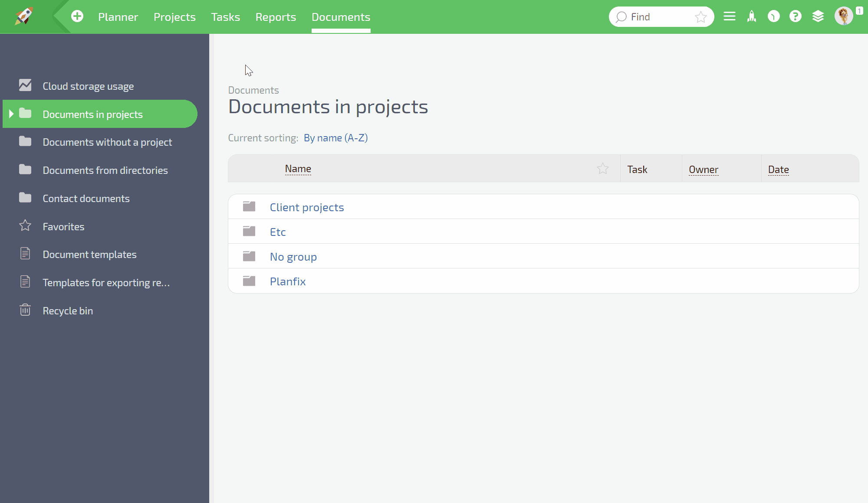868x503 pixels.
Task: Open the Documents without a project section
Action: click(107, 142)
